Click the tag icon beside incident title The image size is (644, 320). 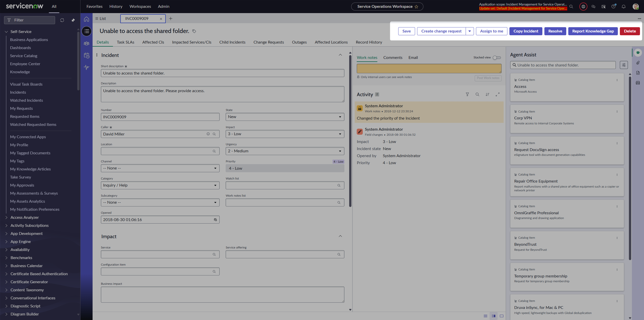tap(194, 31)
